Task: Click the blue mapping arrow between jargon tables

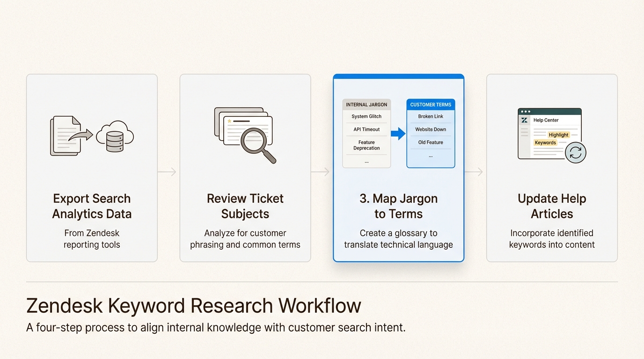Action: click(397, 134)
